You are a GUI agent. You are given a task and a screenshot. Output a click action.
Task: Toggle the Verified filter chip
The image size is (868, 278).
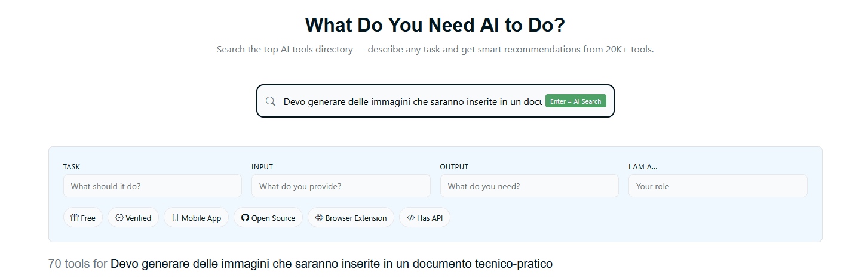[x=133, y=218]
